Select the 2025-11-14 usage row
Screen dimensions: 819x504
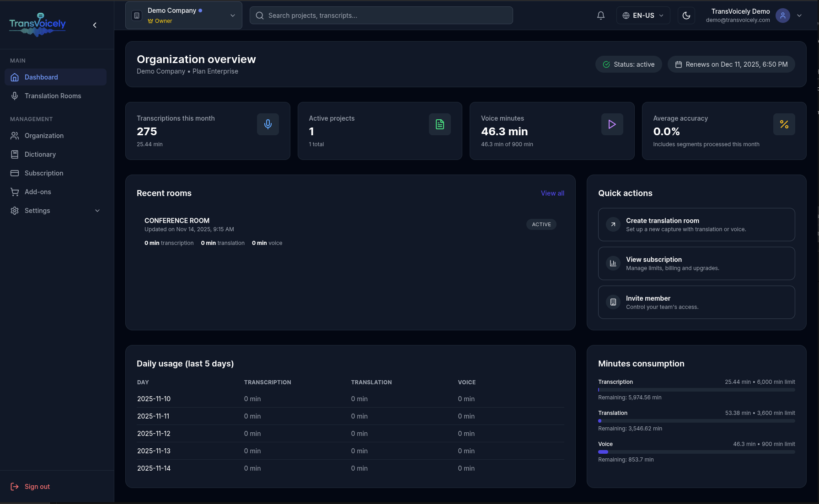point(350,468)
